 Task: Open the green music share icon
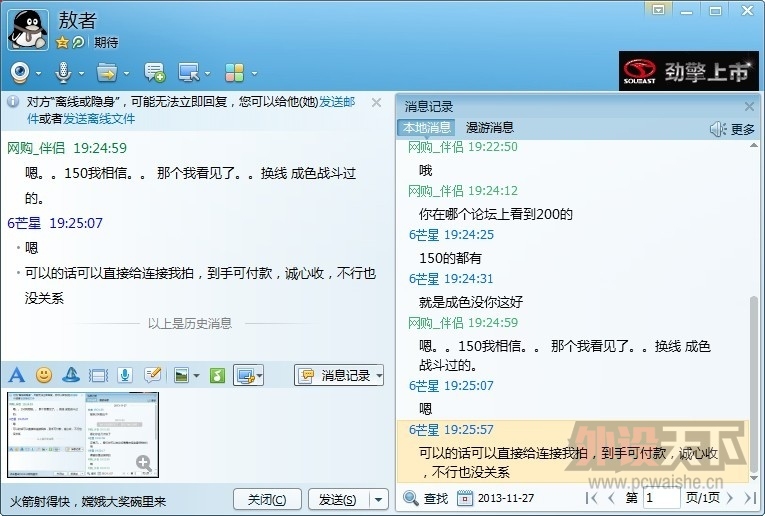218,376
